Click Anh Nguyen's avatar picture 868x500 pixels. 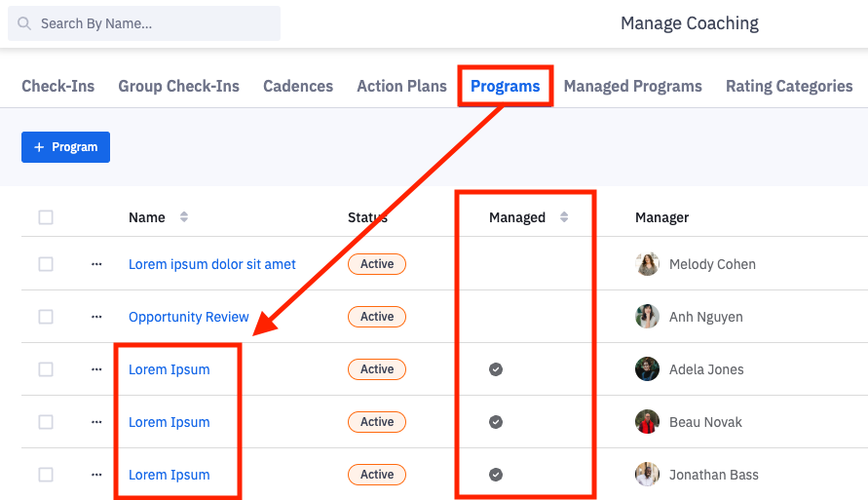tap(647, 317)
